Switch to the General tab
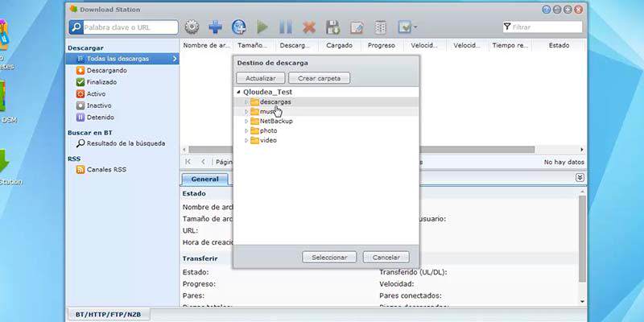This screenshot has height=322, width=644. click(x=205, y=179)
